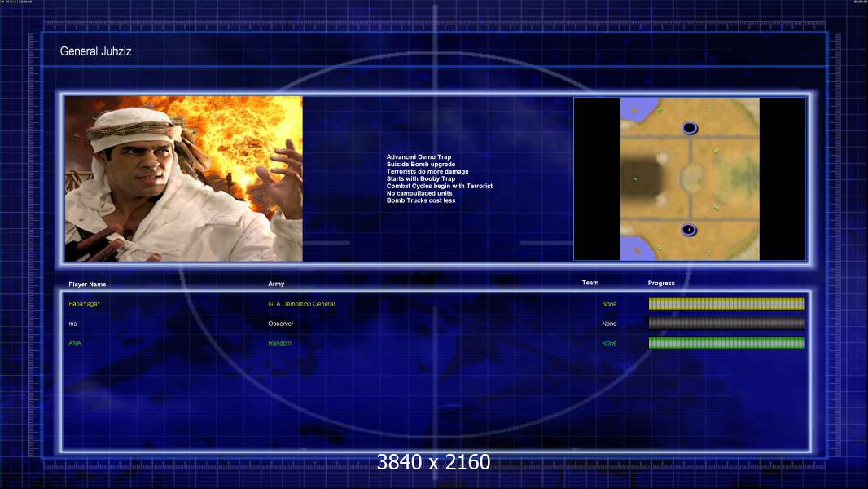Click the 'Random' army entry
868x489 pixels.
[279, 343]
